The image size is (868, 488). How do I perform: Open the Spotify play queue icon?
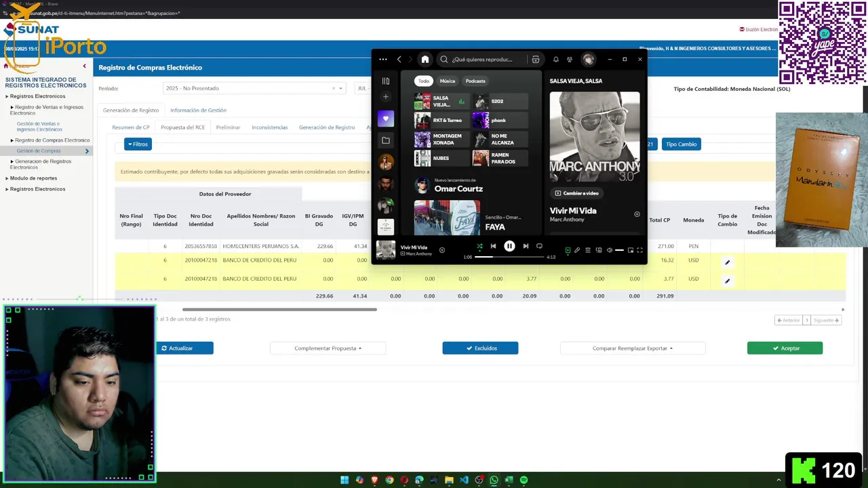click(x=588, y=250)
